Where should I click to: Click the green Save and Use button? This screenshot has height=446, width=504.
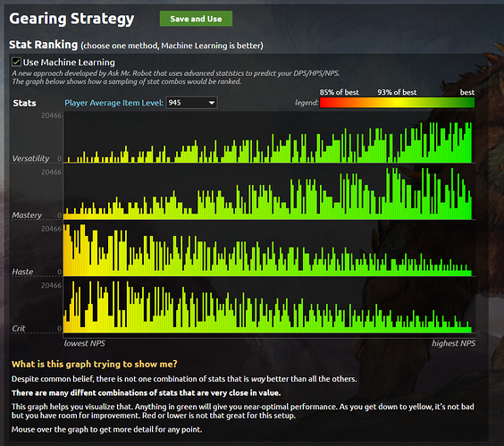tap(196, 19)
